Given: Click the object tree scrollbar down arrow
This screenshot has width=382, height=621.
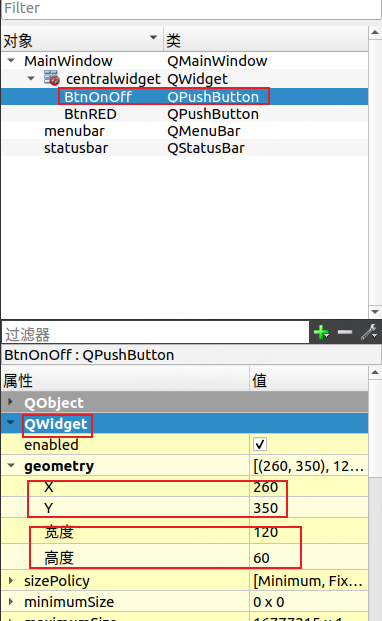Looking at the screenshot, I should click(x=375, y=312).
